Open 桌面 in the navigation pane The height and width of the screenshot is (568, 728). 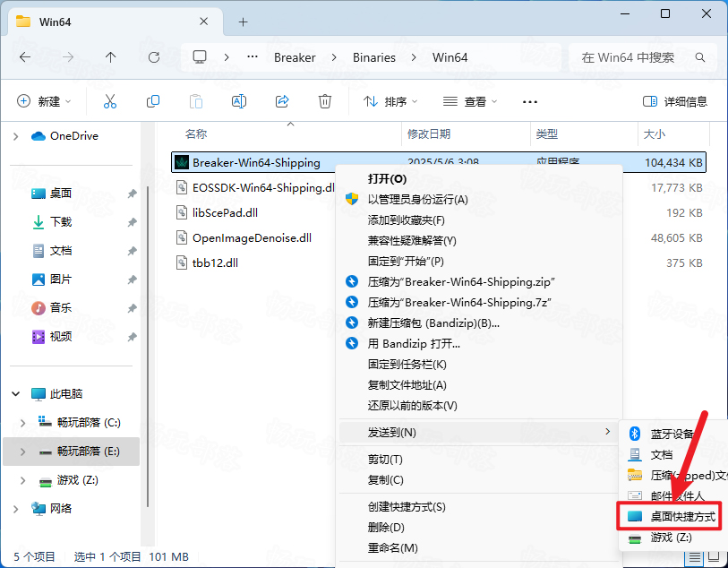61,194
